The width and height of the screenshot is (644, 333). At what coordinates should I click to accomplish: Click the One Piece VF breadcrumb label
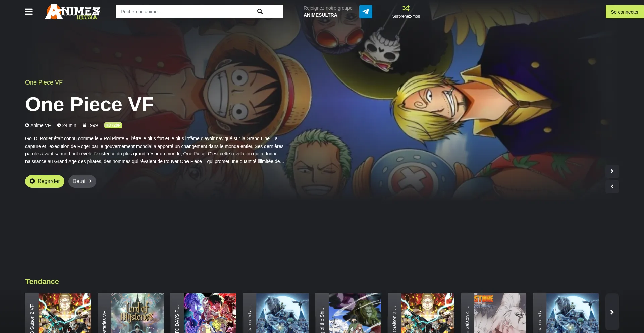click(x=44, y=82)
